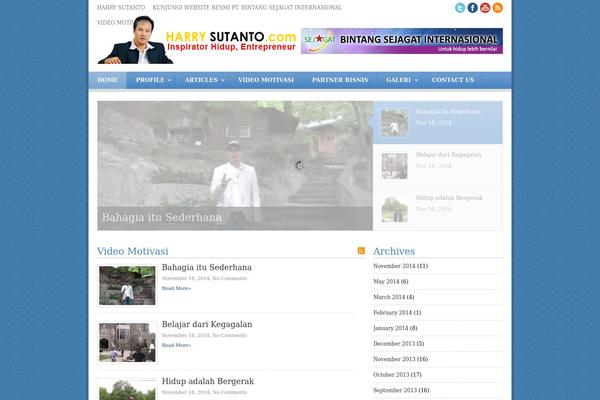Expand the Articles menu dropdown
Screen dimensions: 600x400
[x=204, y=80]
